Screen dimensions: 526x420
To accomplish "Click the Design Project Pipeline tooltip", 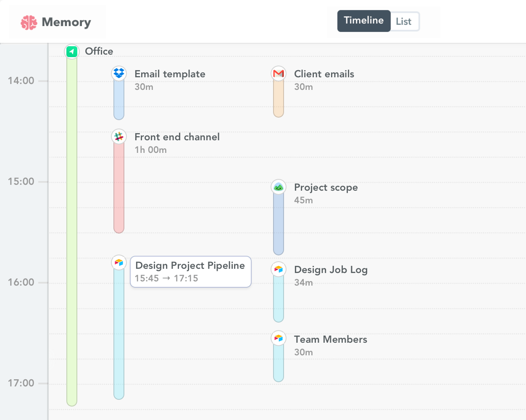I will click(190, 271).
